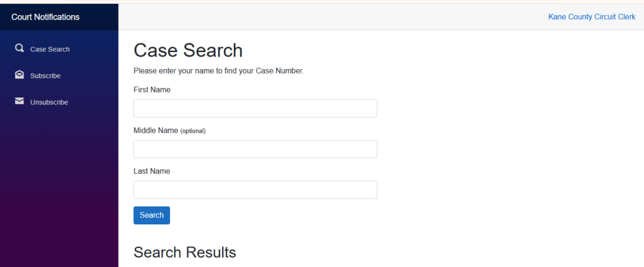Viewport: 644px width, 267px height.
Task: Click the magnifying glass Case Search icon
Action: coord(19,48)
